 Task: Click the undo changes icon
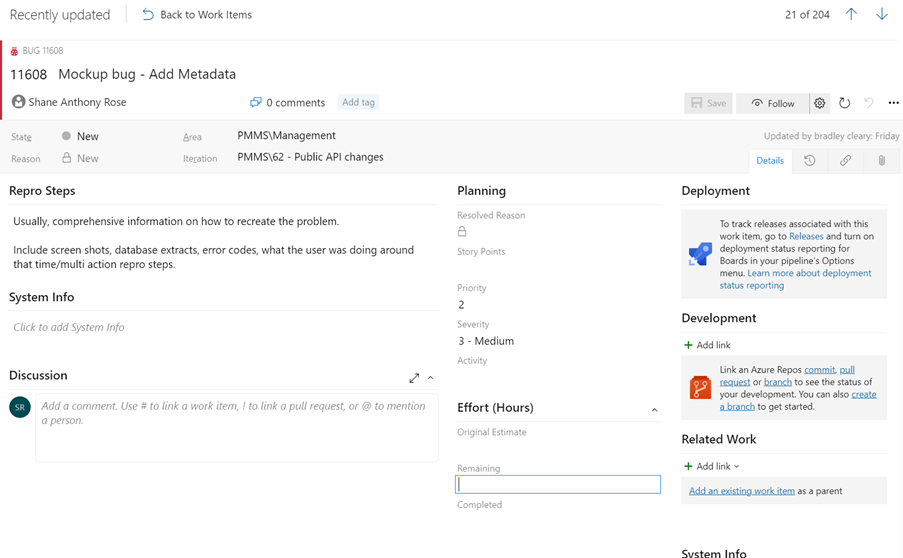coord(868,103)
